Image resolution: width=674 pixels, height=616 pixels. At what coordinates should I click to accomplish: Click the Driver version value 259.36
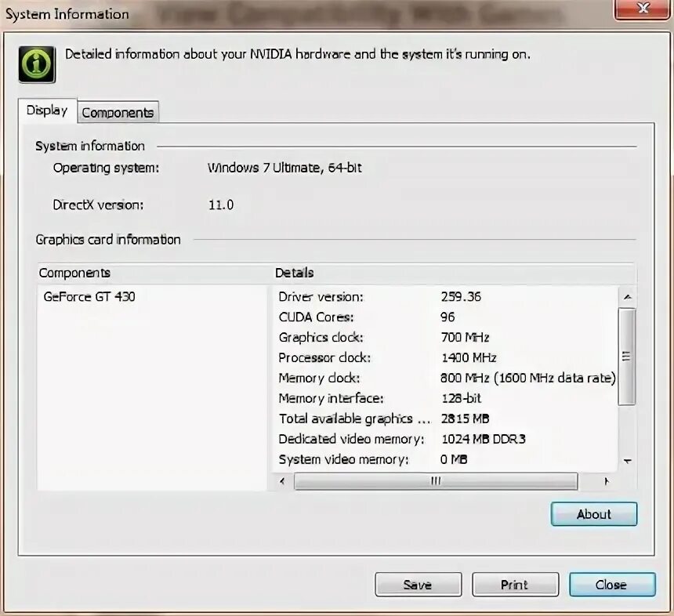[x=461, y=296]
